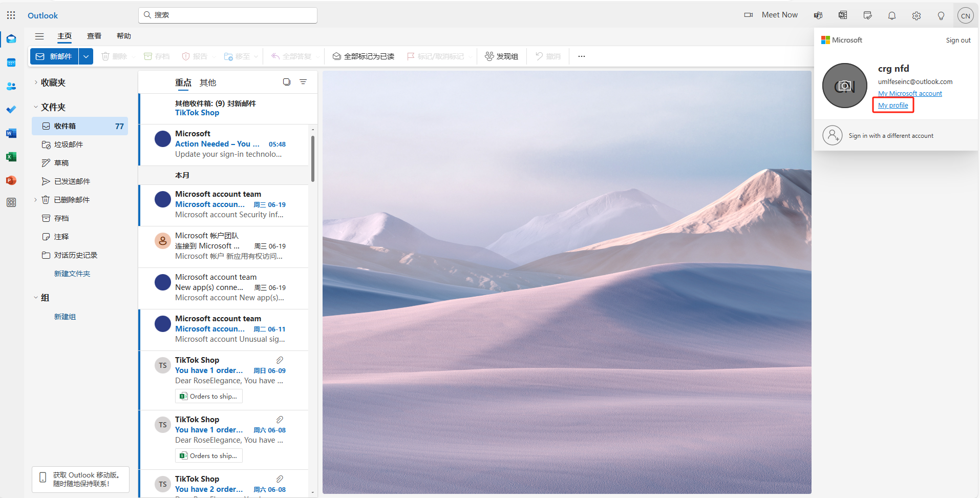
Task: Open Calendar in the left app rail
Action: 11,63
